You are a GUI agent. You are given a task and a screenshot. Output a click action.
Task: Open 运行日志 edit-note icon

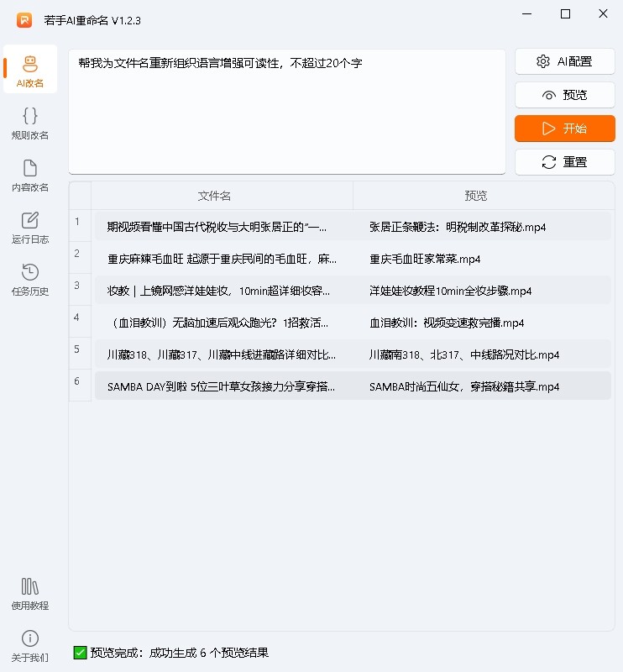pos(30,220)
